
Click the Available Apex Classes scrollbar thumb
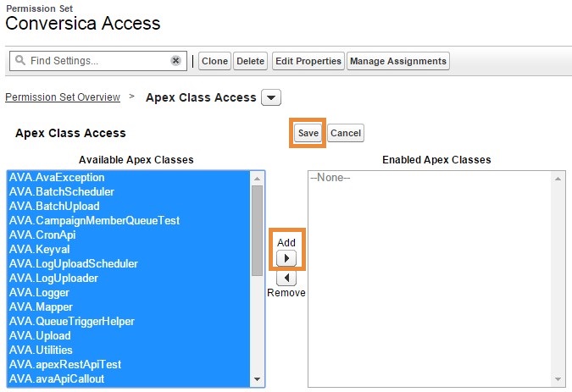click(x=257, y=230)
